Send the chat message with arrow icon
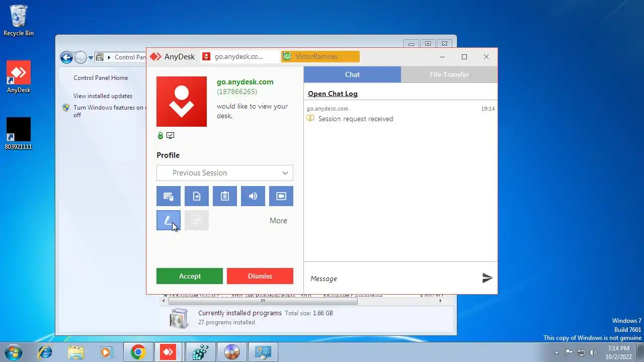644x362 pixels. pos(487,278)
